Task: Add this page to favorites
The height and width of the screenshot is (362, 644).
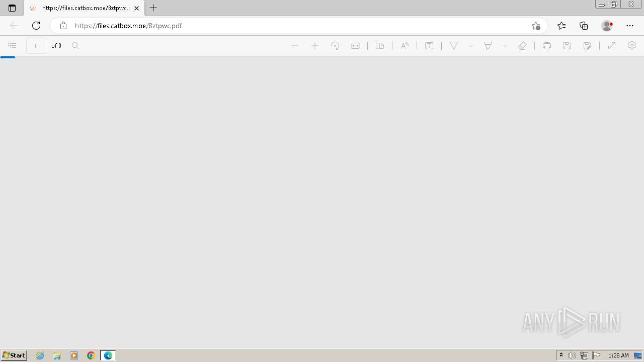Action: (536, 26)
